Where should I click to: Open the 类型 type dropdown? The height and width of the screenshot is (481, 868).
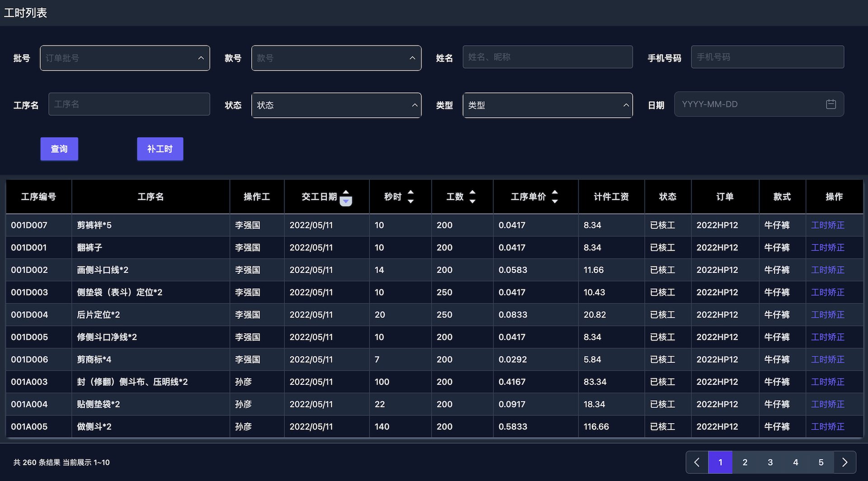(547, 105)
